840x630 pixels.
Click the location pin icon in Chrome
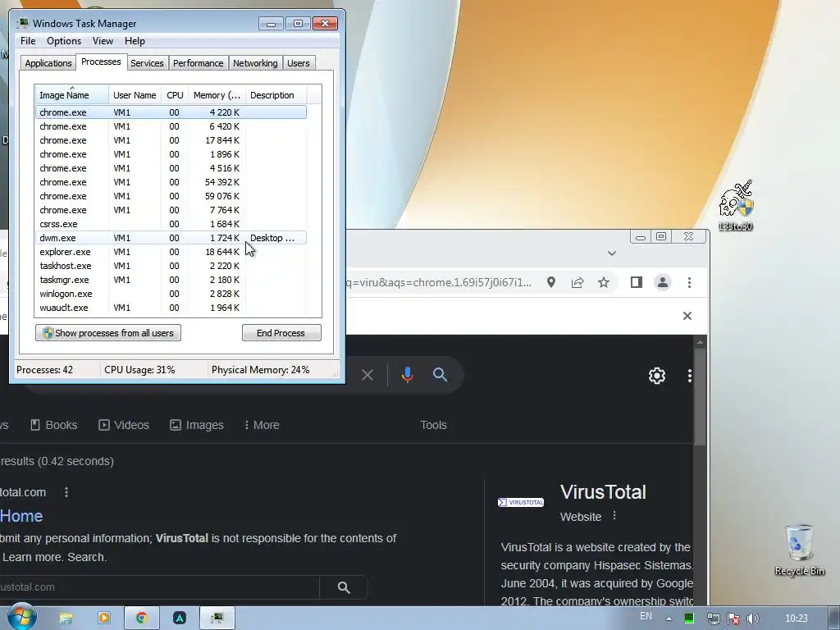[x=550, y=282]
